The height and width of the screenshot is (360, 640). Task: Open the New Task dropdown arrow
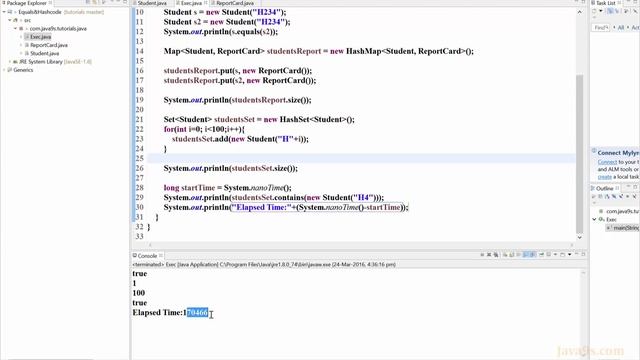point(600,11)
